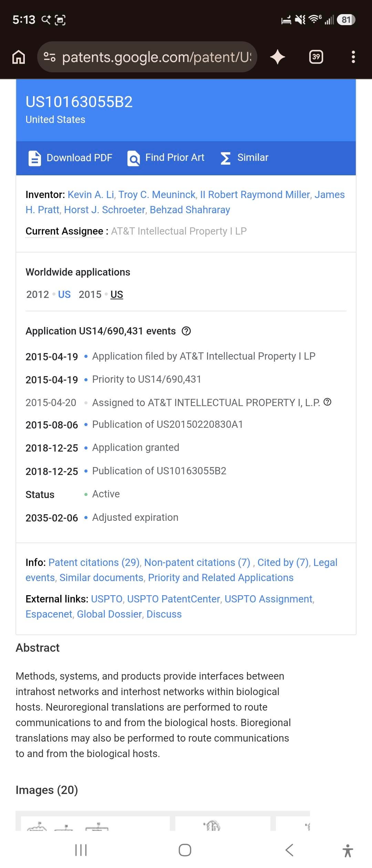Jump to Patent citations (29)

click(94, 562)
